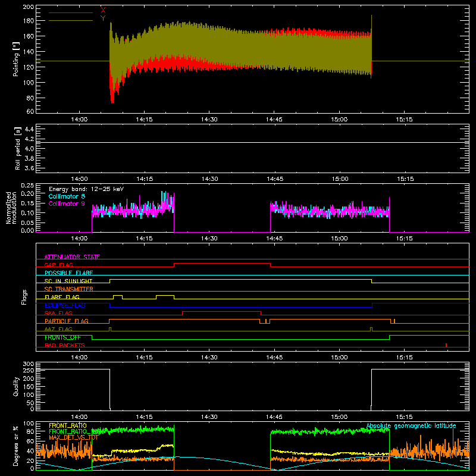Click the olive 'Y' legend label
The image size is (476, 476).
tap(103, 18)
